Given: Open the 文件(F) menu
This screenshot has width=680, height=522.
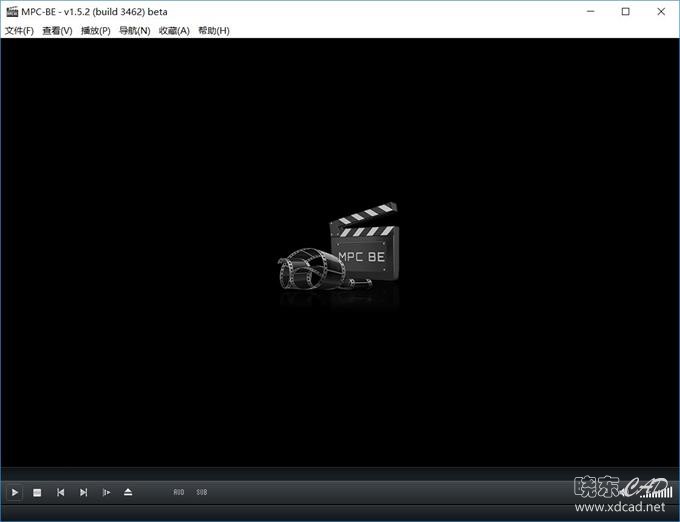Looking at the screenshot, I should pos(19,30).
